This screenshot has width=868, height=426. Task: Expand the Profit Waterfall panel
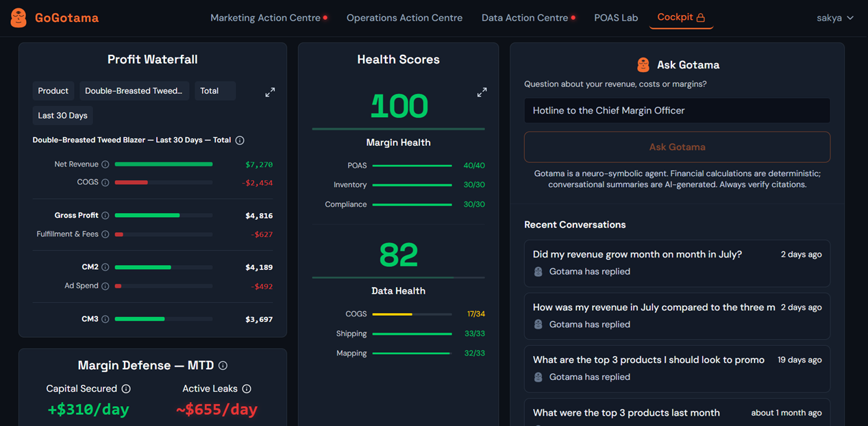tap(270, 92)
